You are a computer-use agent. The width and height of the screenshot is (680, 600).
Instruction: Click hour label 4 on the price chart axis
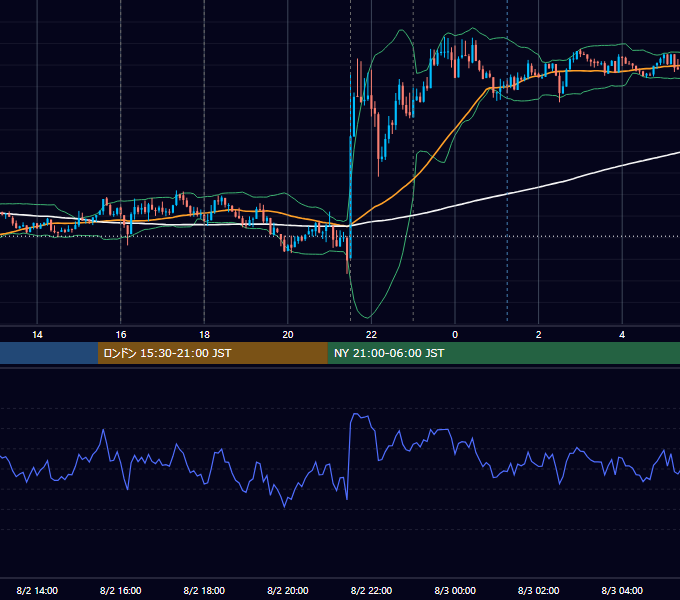tap(622, 335)
